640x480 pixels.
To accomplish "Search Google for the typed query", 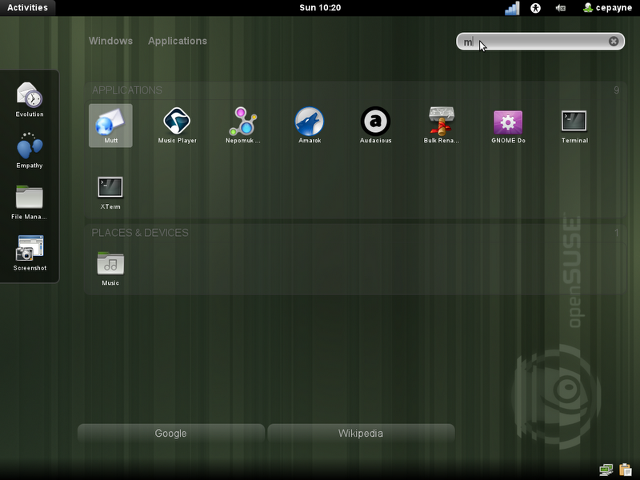I will click(x=171, y=433).
